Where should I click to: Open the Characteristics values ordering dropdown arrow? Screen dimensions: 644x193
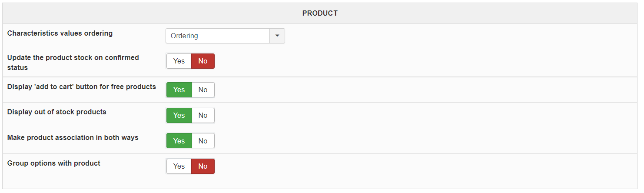coord(277,36)
